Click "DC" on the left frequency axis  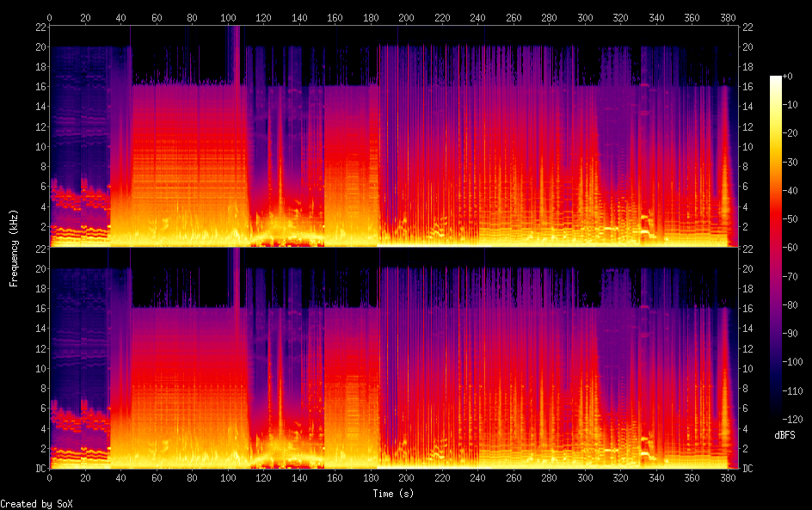pyautogui.click(x=41, y=469)
